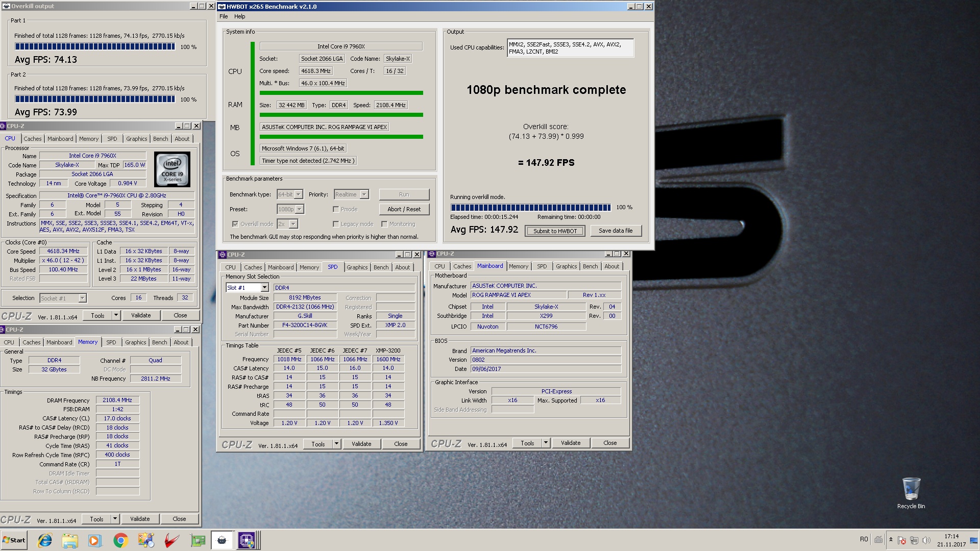Open About tab in CPU-Z Memory window
Screen dimensions: 980x551
pyautogui.click(x=181, y=342)
